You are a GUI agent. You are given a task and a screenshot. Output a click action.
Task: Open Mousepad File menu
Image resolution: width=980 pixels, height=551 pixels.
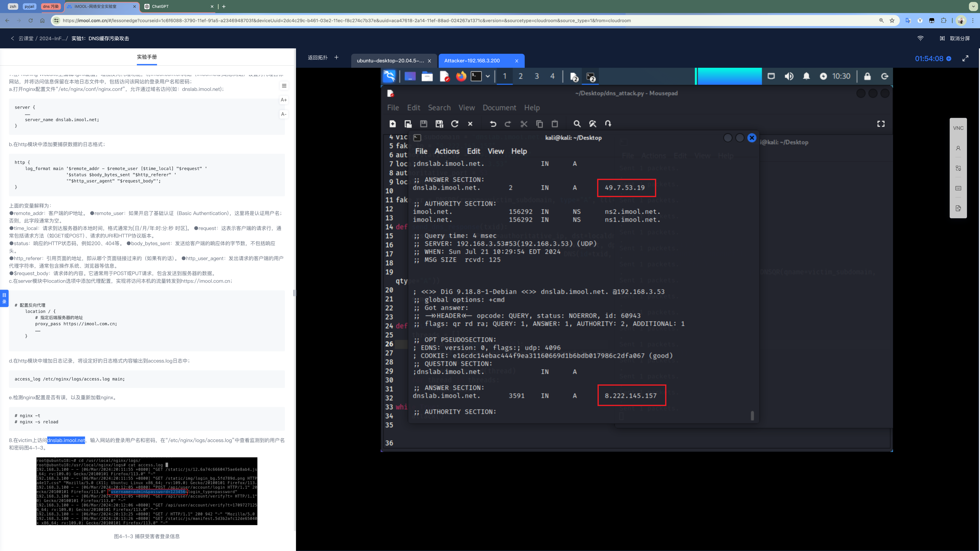[393, 108]
